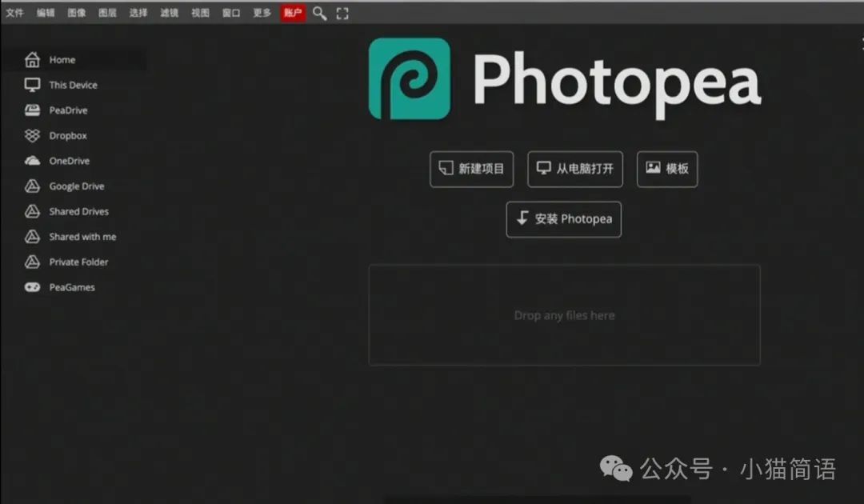Click the Home house icon
The height and width of the screenshot is (504, 864).
pyautogui.click(x=33, y=59)
